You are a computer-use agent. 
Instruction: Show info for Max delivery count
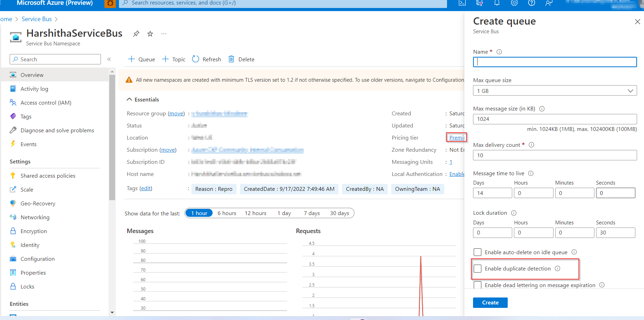pyautogui.click(x=531, y=145)
